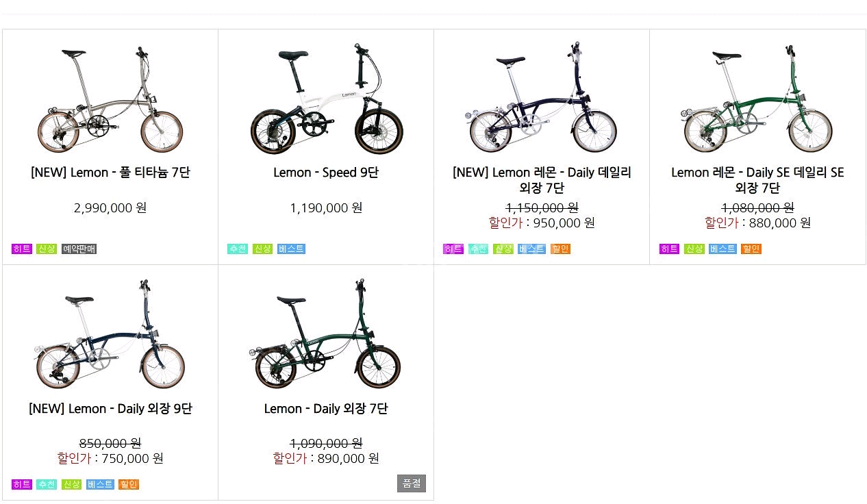Viewport: 867px width, 504px height.
Task: Click the 예약판매 badge under the titanium bike
Action: [79, 249]
